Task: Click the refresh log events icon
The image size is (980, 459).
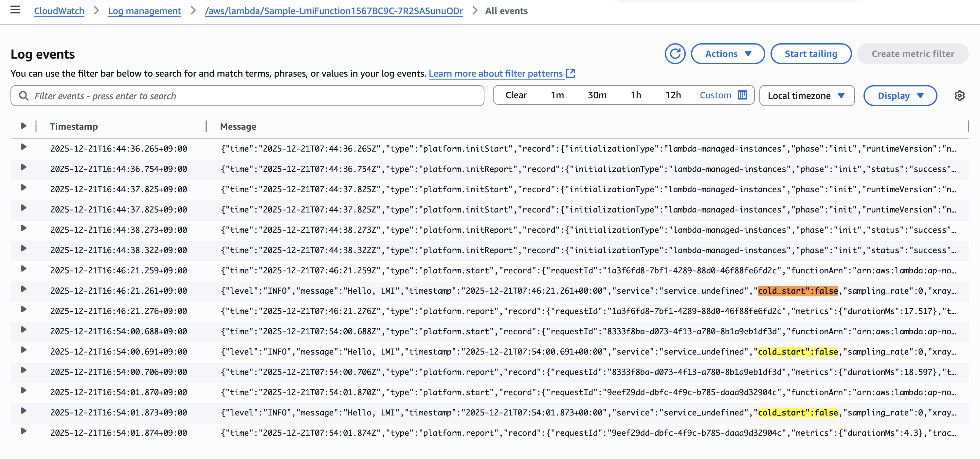Action: [675, 54]
